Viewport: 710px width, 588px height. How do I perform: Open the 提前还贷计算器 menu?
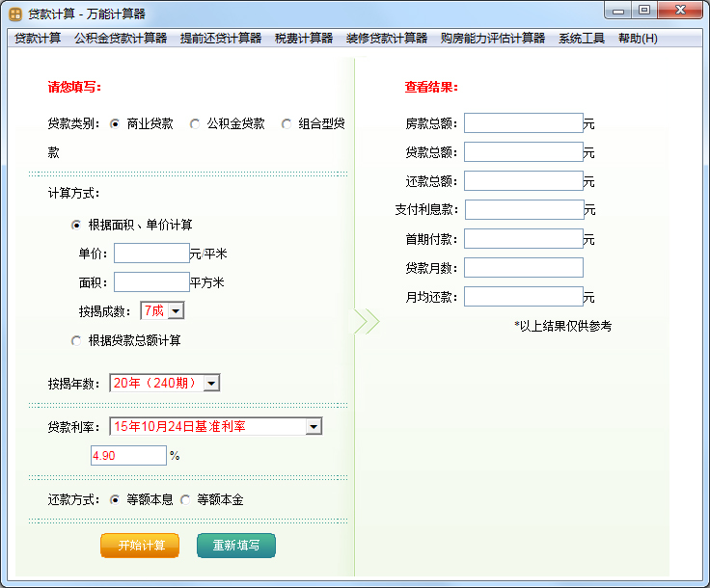coord(221,39)
